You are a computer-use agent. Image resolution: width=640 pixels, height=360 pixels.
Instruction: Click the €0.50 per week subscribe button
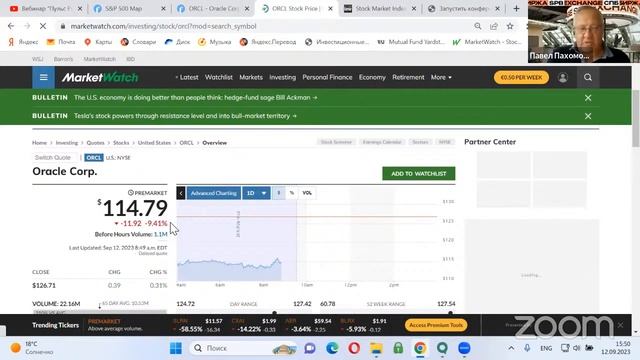[x=521, y=77]
